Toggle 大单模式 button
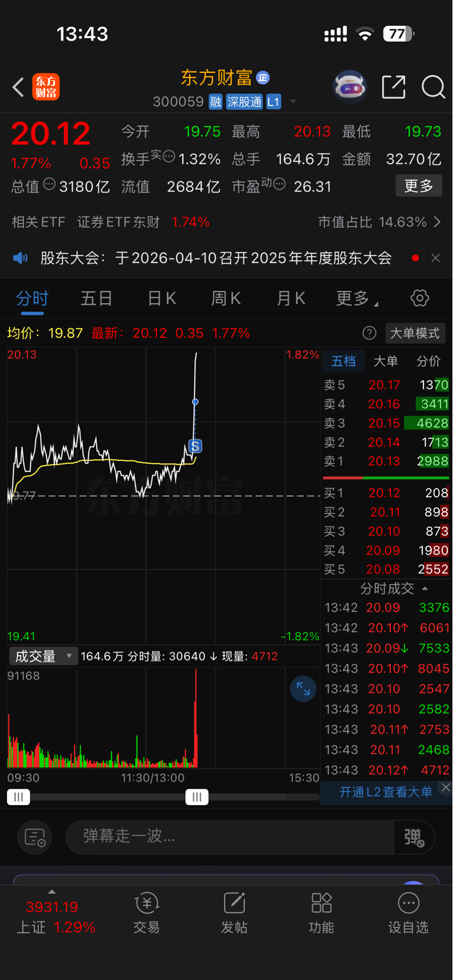The width and height of the screenshot is (453, 980). click(415, 333)
